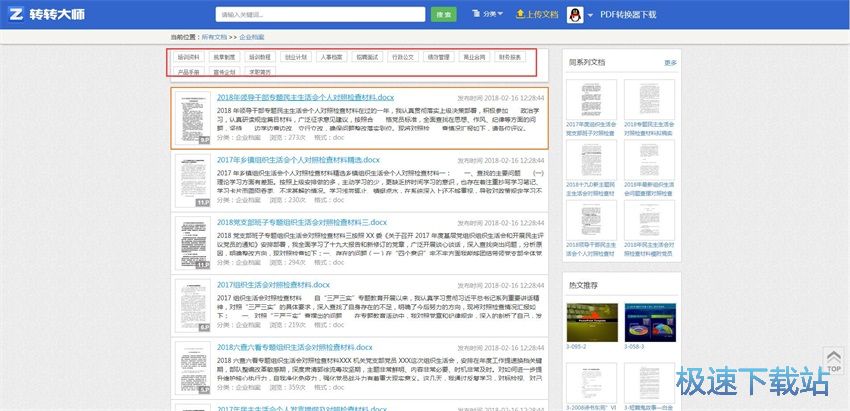Select the 培训资料 category tag
This screenshot has width=850, height=411.
point(189,57)
